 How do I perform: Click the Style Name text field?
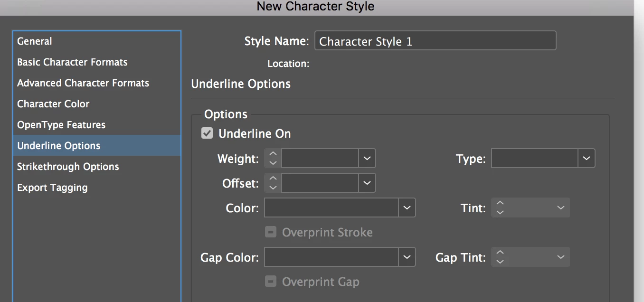(435, 41)
